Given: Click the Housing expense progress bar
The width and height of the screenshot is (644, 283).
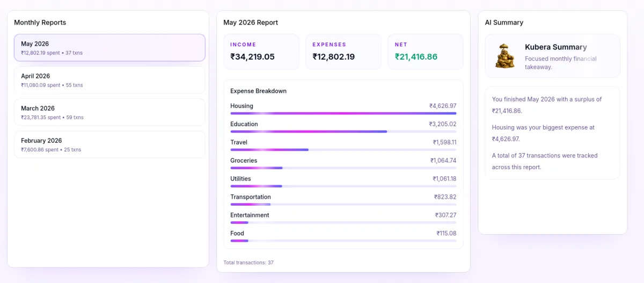Looking at the screenshot, I should click(343, 113).
